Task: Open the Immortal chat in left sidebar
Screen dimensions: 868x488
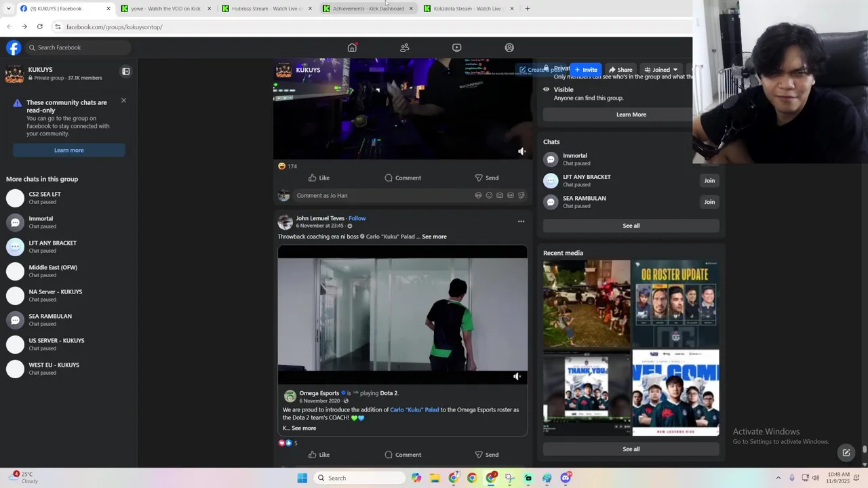Action: tap(68, 222)
